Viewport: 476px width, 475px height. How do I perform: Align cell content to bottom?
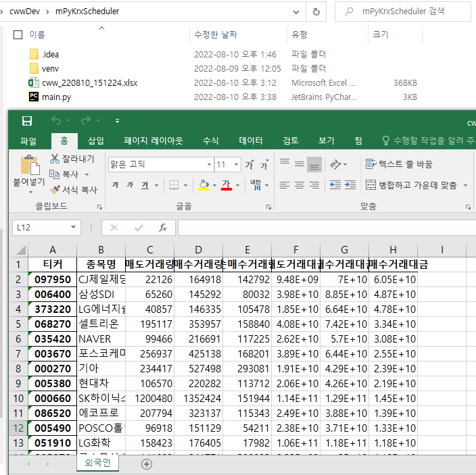click(314, 164)
